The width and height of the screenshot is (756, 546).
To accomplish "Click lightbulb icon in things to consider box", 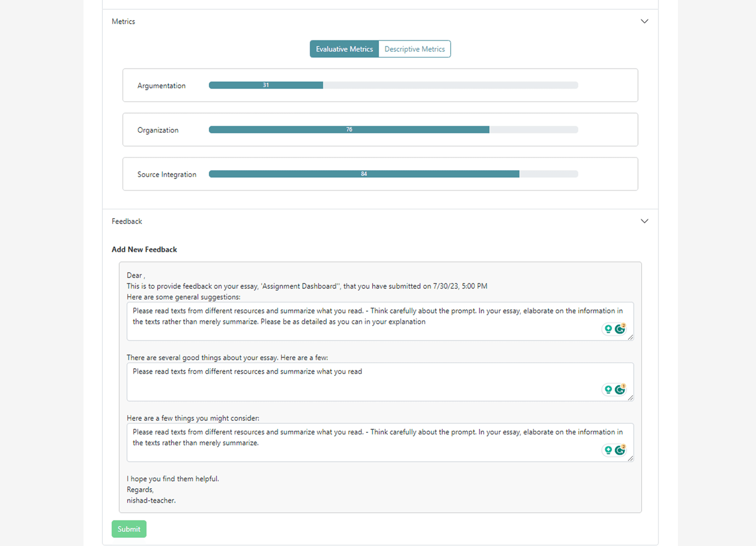I will click(x=608, y=450).
